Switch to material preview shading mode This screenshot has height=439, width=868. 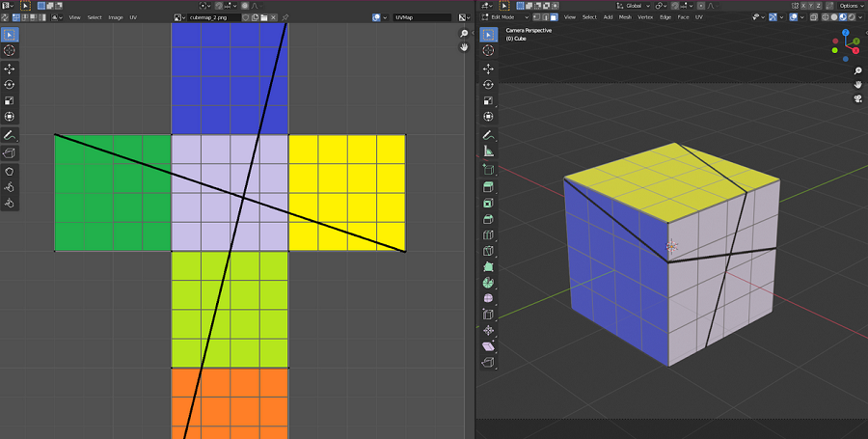842,17
